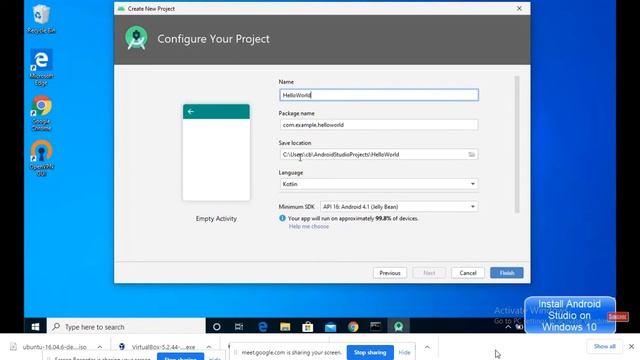Screen dimensions: 640x360
Task: Click the Android Studio logo in the dialog header
Action: coord(137,38)
